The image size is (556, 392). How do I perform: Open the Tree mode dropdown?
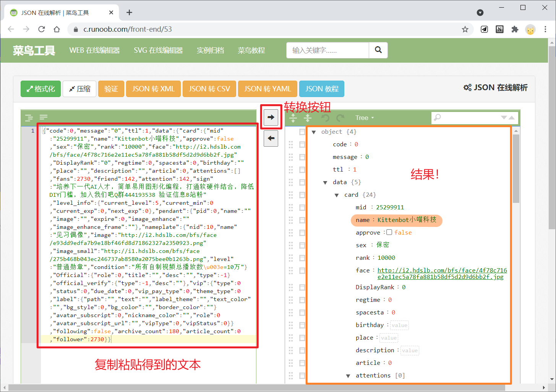point(364,118)
